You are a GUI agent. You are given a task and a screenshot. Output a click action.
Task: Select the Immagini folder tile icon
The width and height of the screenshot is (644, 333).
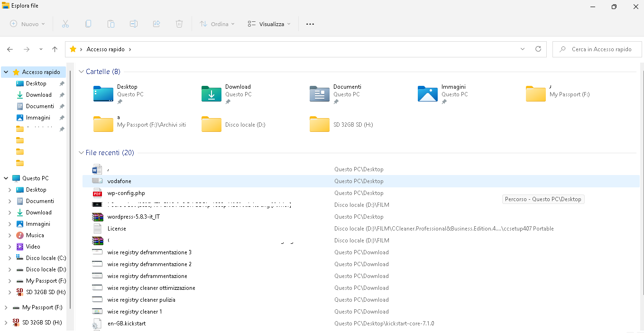click(428, 94)
